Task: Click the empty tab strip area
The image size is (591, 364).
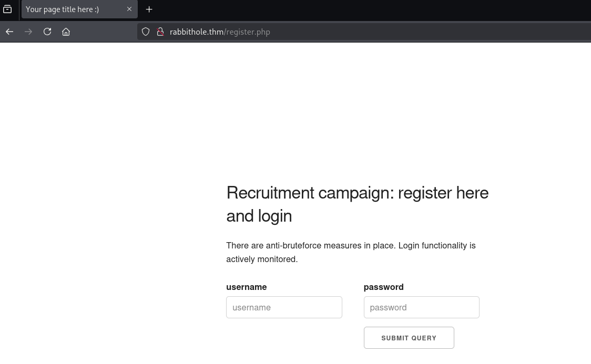Action: click(x=368, y=9)
